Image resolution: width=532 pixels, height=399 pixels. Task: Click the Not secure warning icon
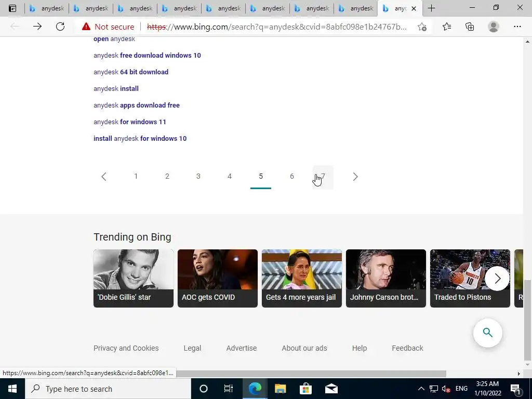86,26
